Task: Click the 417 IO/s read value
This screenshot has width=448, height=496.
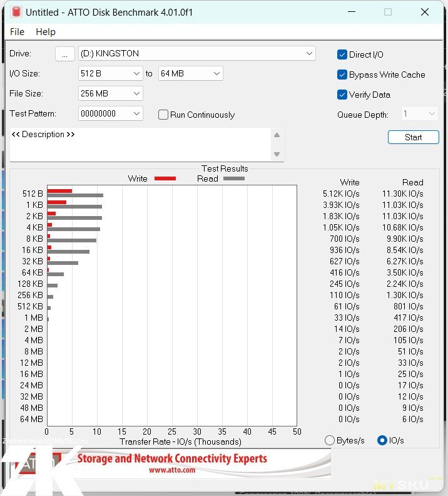Action: [x=409, y=318]
